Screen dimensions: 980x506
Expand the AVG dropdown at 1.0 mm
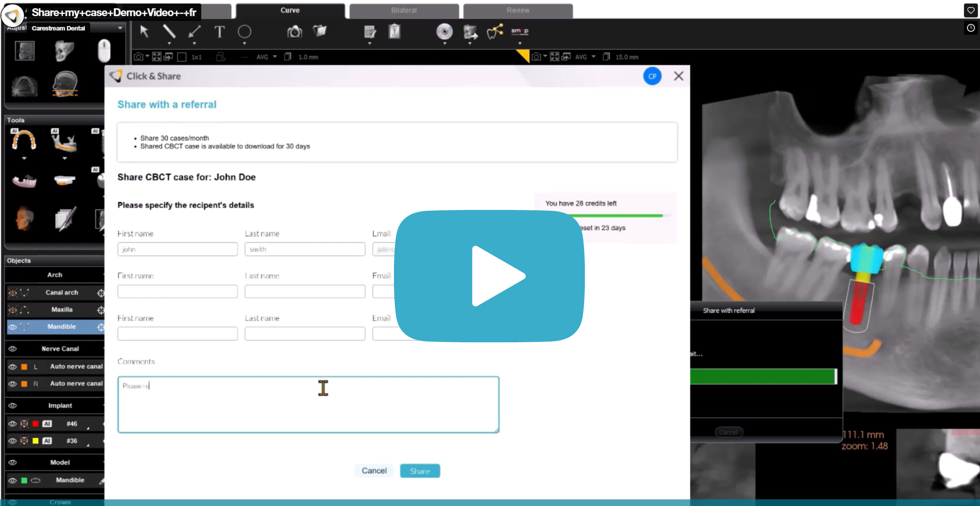click(275, 57)
